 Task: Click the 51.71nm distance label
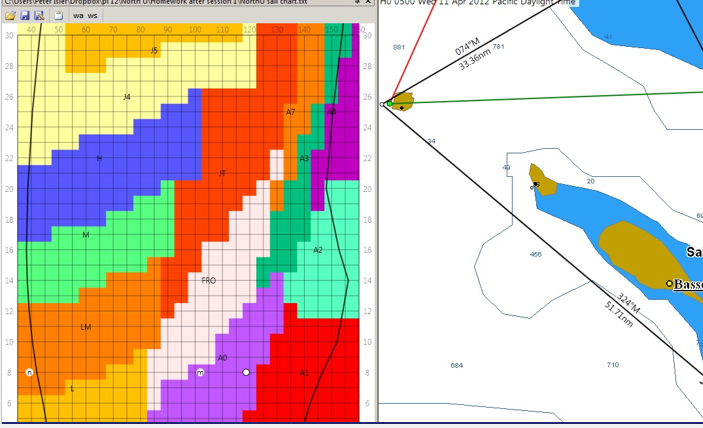619,314
